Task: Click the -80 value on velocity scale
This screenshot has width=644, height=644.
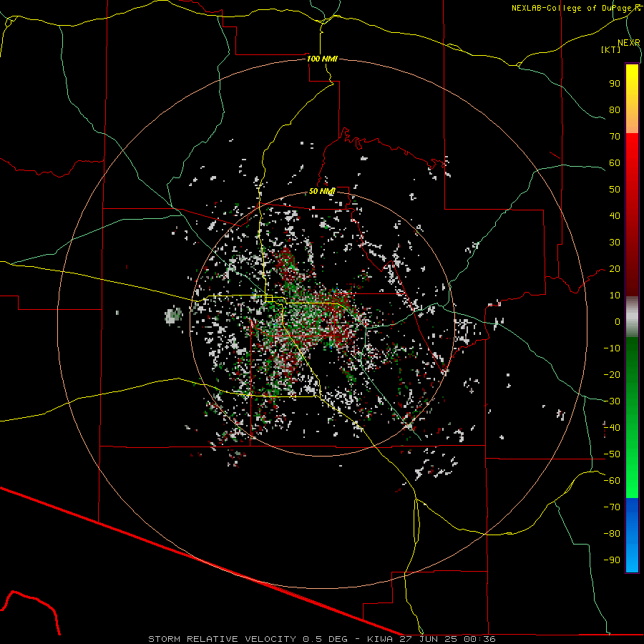Action: click(612, 534)
